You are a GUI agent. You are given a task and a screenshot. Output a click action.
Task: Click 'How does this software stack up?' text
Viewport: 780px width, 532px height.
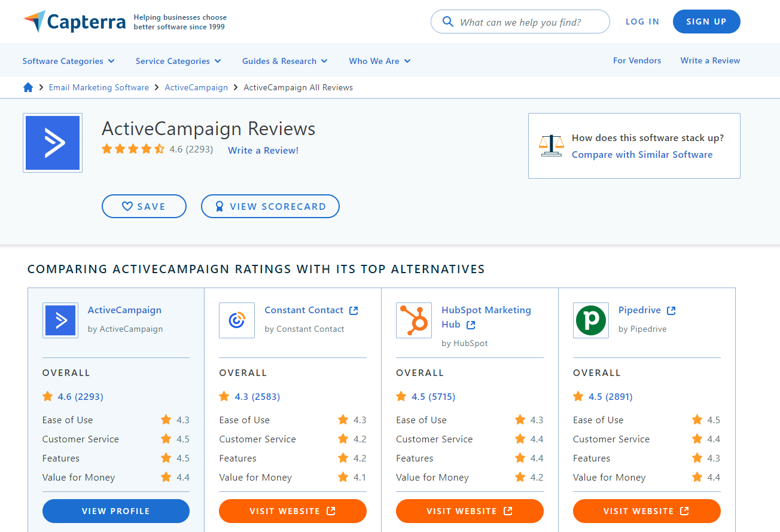tap(648, 137)
